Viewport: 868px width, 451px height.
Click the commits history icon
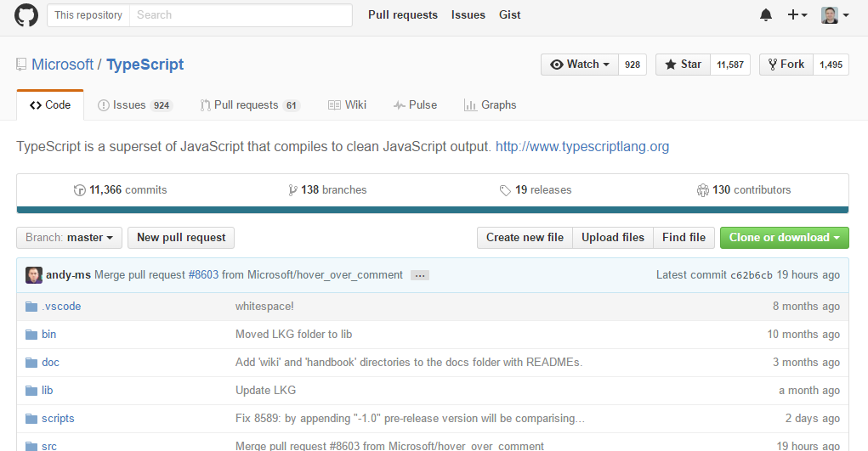pos(80,190)
